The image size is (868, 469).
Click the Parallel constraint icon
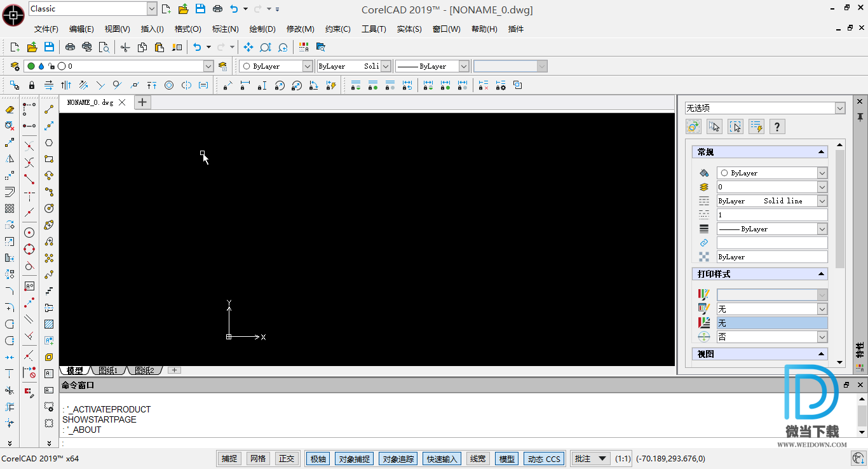click(x=83, y=85)
